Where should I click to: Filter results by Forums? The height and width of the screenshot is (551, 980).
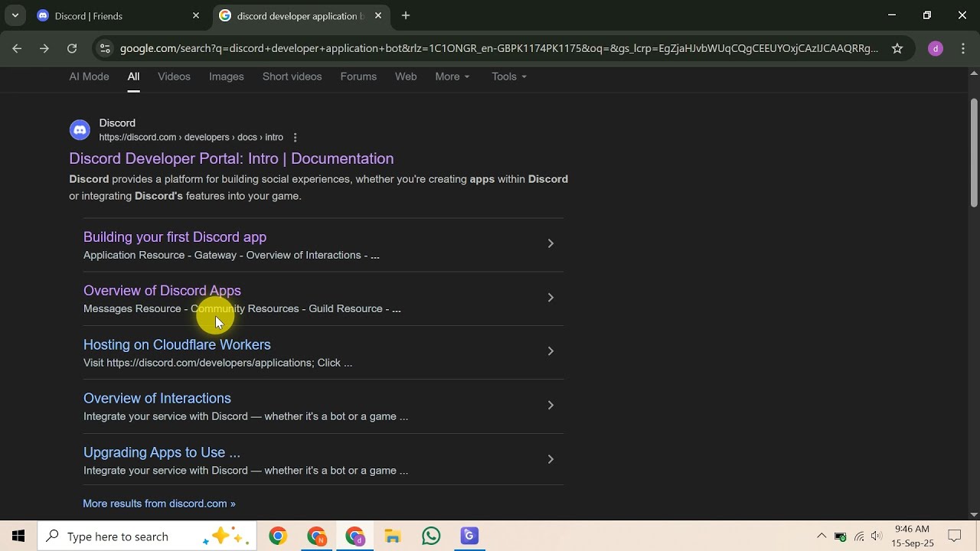pyautogui.click(x=358, y=77)
